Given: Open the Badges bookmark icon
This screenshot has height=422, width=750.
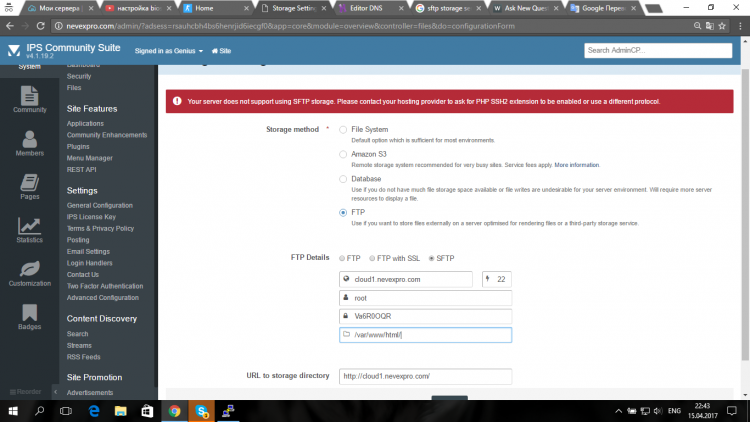Looking at the screenshot, I should (x=29, y=316).
